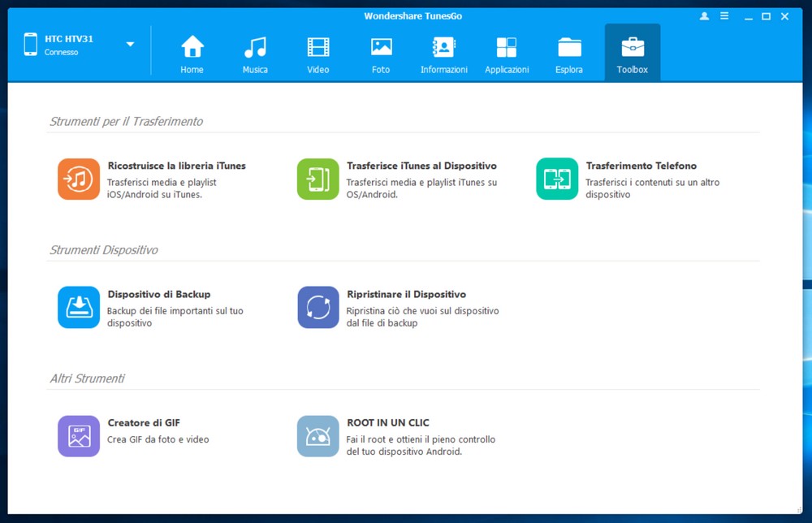Screen dimensions: 812x523
Task: Click the Creatore di GIF title
Action: click(x=144, y=422)
